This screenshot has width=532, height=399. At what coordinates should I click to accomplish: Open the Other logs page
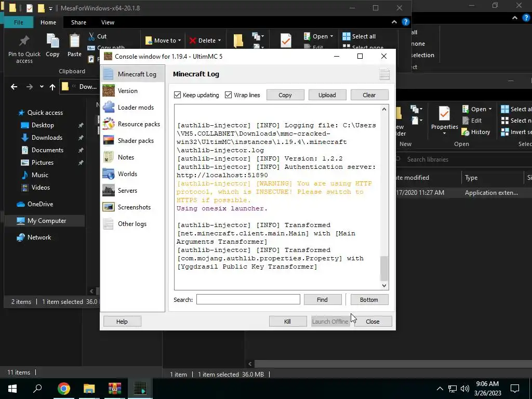[132, 223]
